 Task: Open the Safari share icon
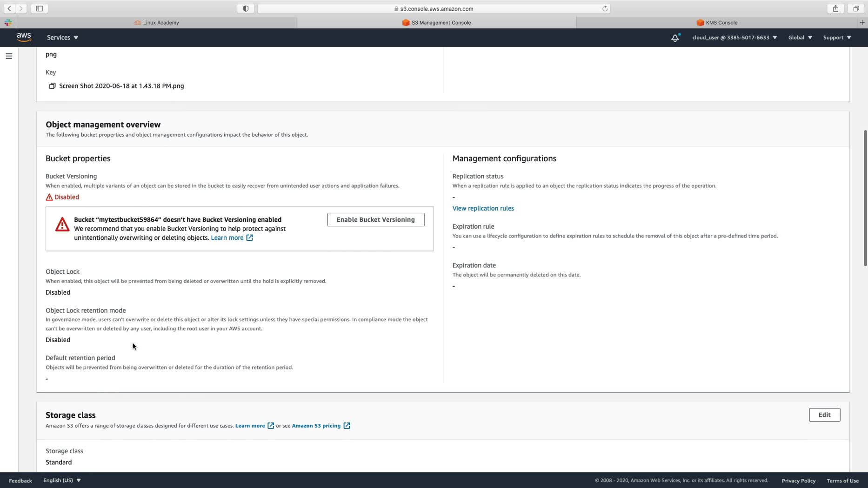tap(835, 8)
